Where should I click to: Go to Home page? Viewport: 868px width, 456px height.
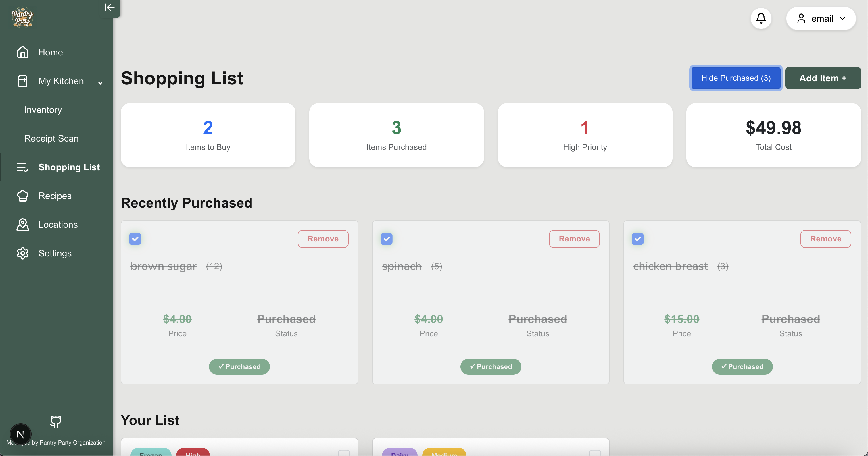pos(51,52)
